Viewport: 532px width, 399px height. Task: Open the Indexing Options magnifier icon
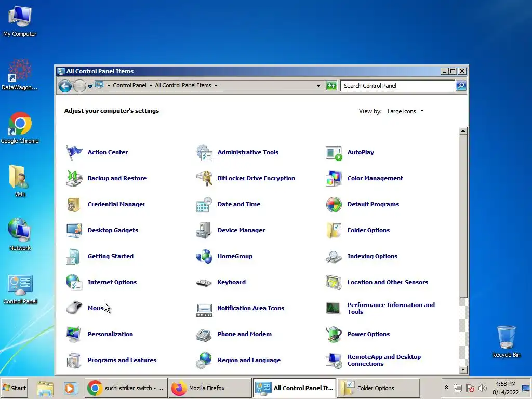[334, 257]
